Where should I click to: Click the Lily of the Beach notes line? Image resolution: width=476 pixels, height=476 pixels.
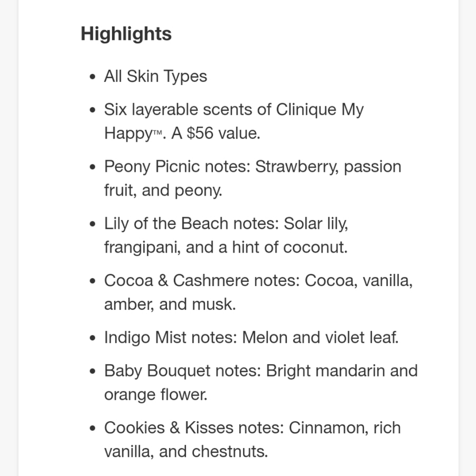tap(226, 224)
